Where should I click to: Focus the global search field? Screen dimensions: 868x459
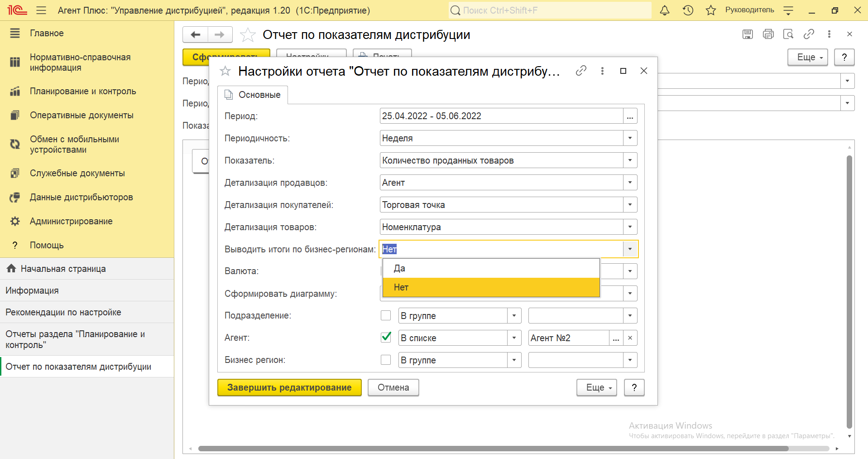tap(550, 10)
